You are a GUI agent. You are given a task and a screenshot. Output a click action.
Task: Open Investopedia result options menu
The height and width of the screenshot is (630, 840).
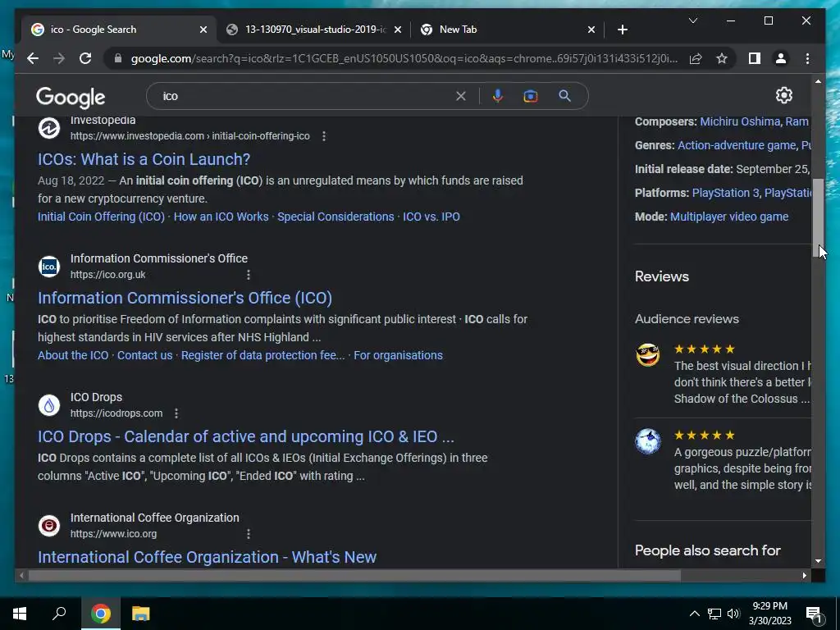click(x=323, y=136)
